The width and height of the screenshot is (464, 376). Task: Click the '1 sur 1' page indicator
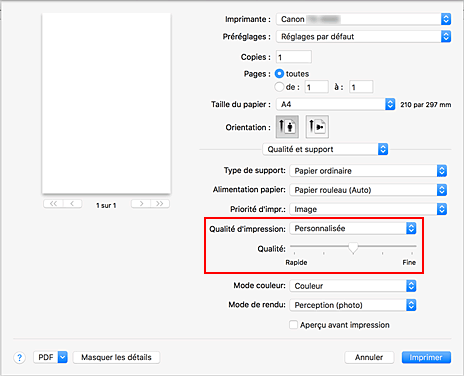106,205
